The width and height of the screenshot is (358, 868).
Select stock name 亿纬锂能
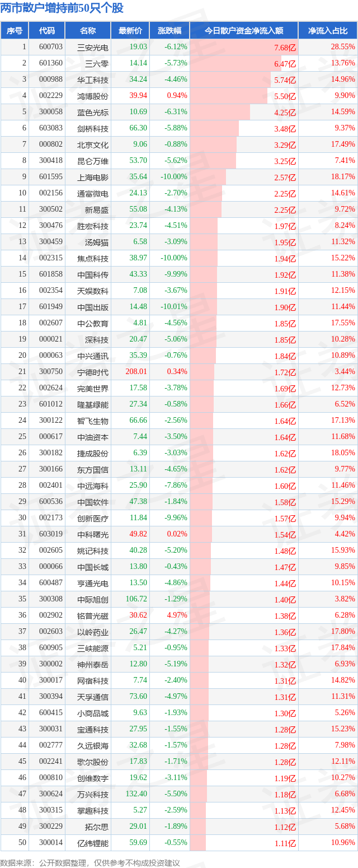(93, 843)
